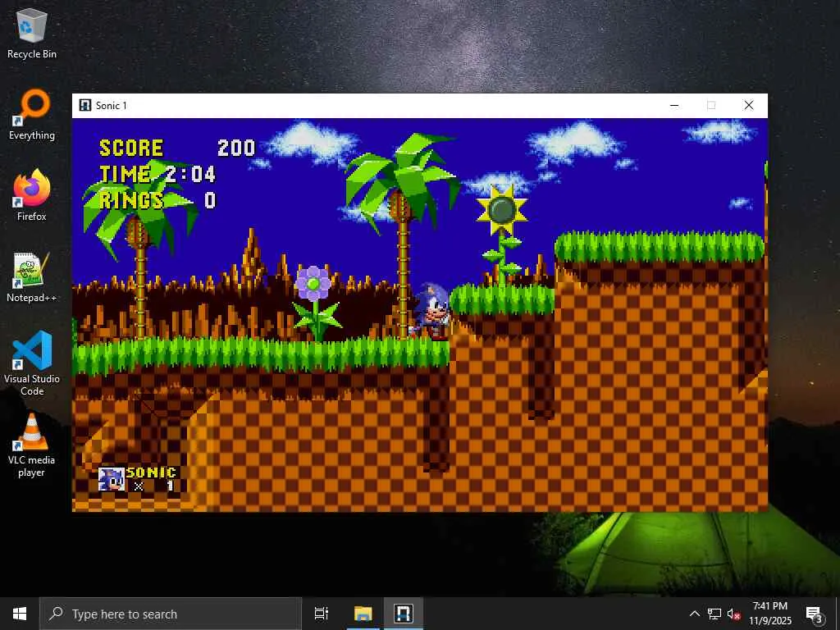This screenshot has width=840, height=630.
Task: Select the Firefox desktop shortcut
Action: pos(32,195)
